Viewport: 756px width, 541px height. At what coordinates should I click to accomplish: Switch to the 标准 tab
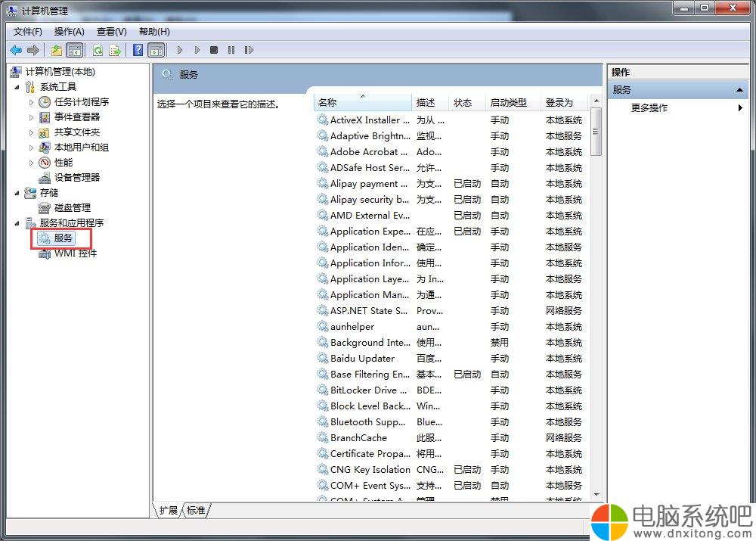pos(196,511)
